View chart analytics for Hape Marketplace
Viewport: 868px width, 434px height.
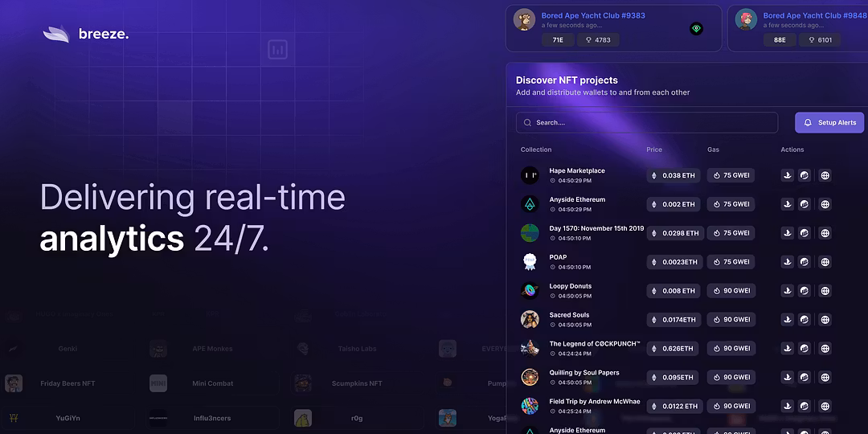click(805, 175)
